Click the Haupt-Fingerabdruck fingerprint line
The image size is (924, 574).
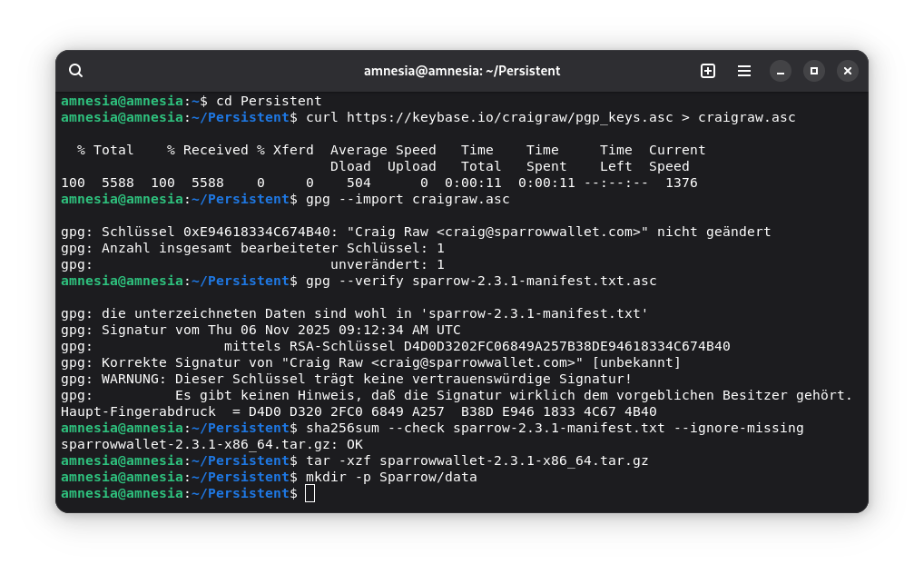(359, 411)
